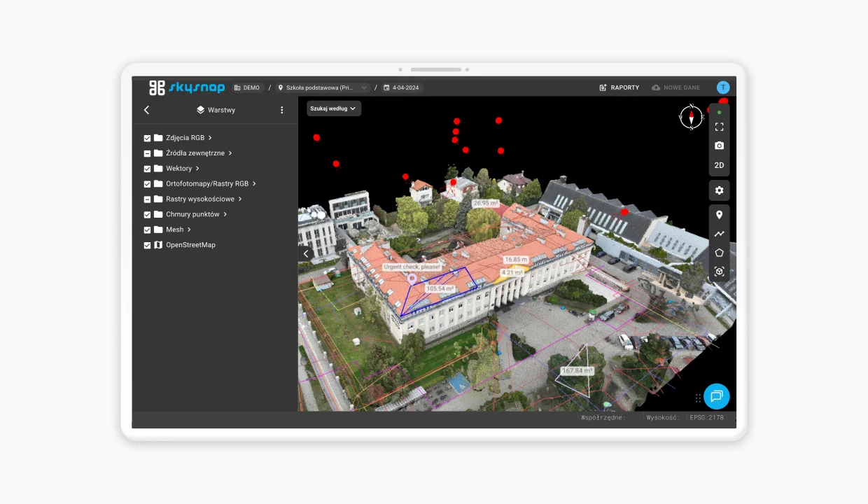Uncheck the Mesh layer checkbox
868x504 pixels.
[147, 230]
